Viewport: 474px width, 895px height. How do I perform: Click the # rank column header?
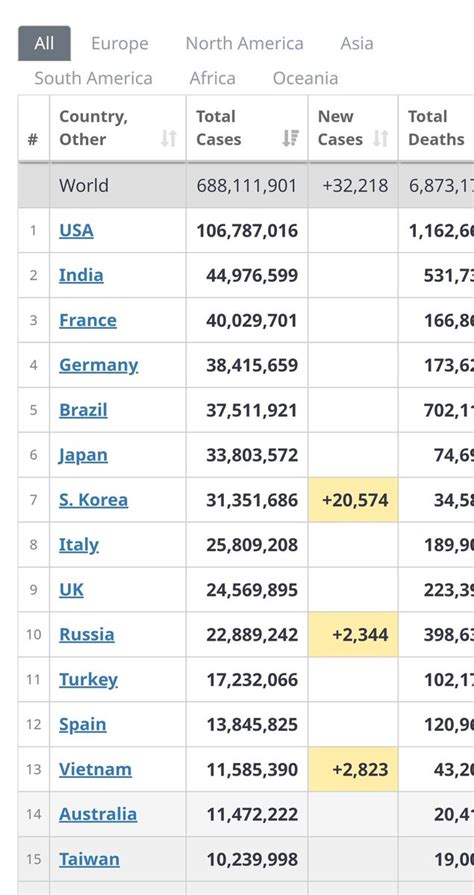[34, 128]
